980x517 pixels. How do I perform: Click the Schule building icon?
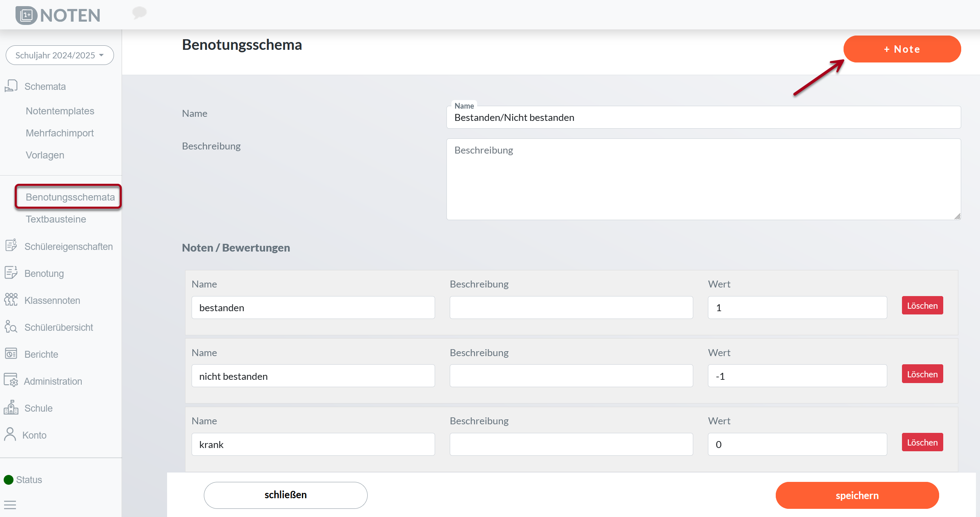(x=11, y=408)
